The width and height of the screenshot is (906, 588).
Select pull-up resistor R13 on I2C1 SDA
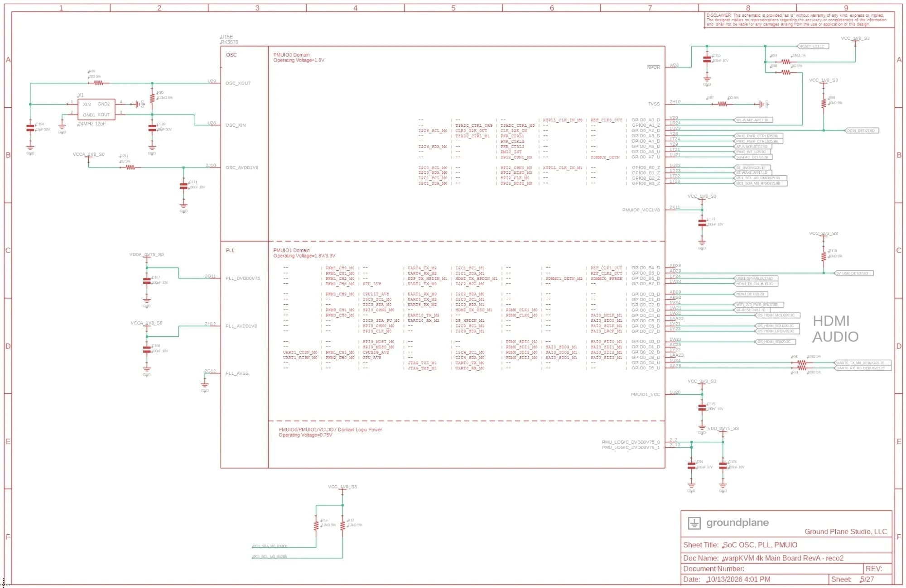tap(316, 526)
